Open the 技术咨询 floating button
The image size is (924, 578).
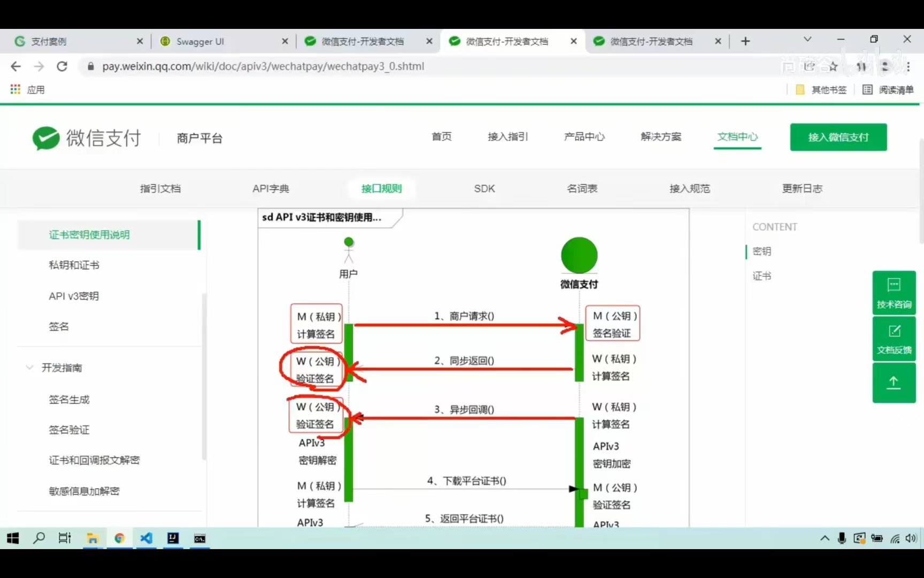(x=894, y=293)
